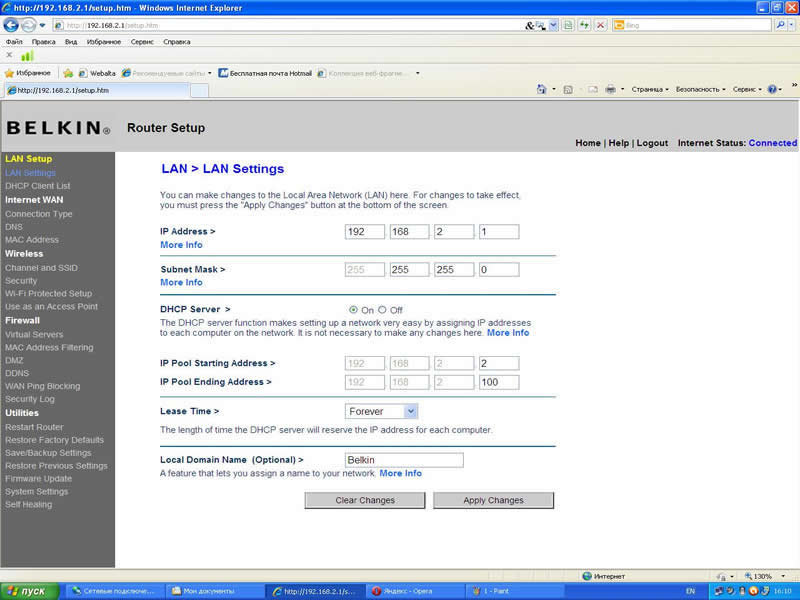Open Virtual Servers in Firewall section
Screen dimensions: 800x600
(x=34, y=335)
